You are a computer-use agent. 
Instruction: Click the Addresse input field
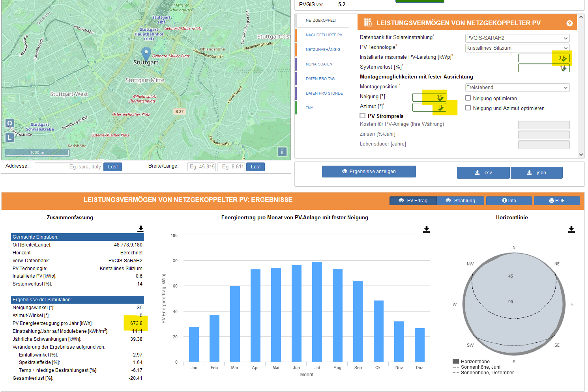click(x=68, y=167)
